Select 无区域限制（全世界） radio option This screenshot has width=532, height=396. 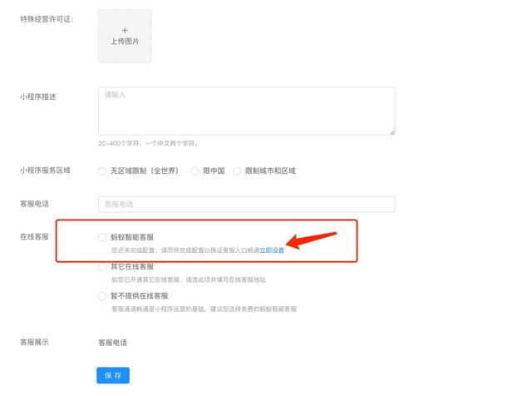tap(102, 171)
